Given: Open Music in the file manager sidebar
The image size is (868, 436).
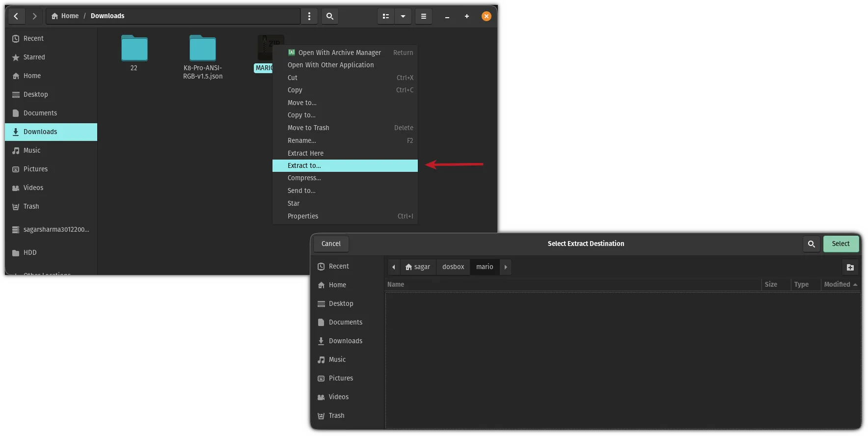Looking at the screenshot, I should (32, 150).
